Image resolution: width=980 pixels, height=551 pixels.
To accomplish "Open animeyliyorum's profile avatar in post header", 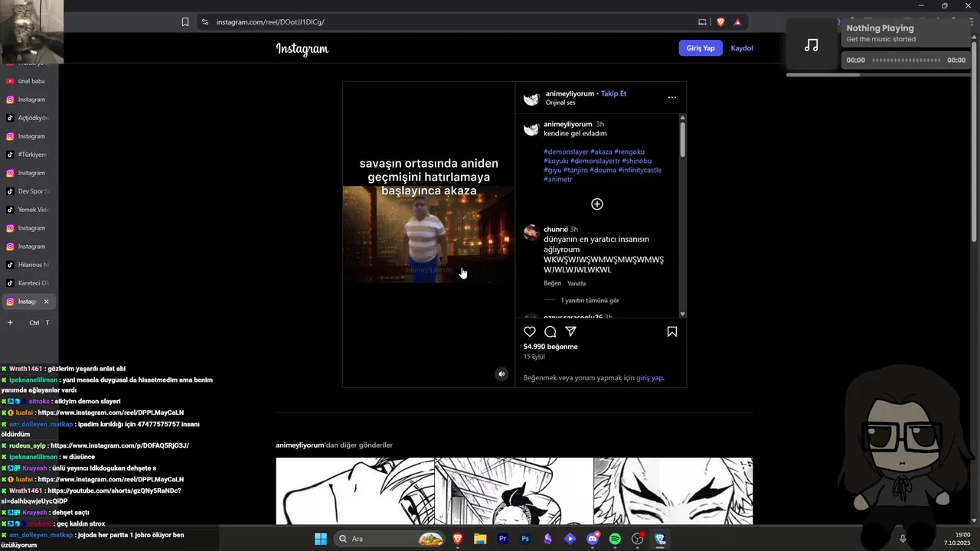I will coord(532,98).
